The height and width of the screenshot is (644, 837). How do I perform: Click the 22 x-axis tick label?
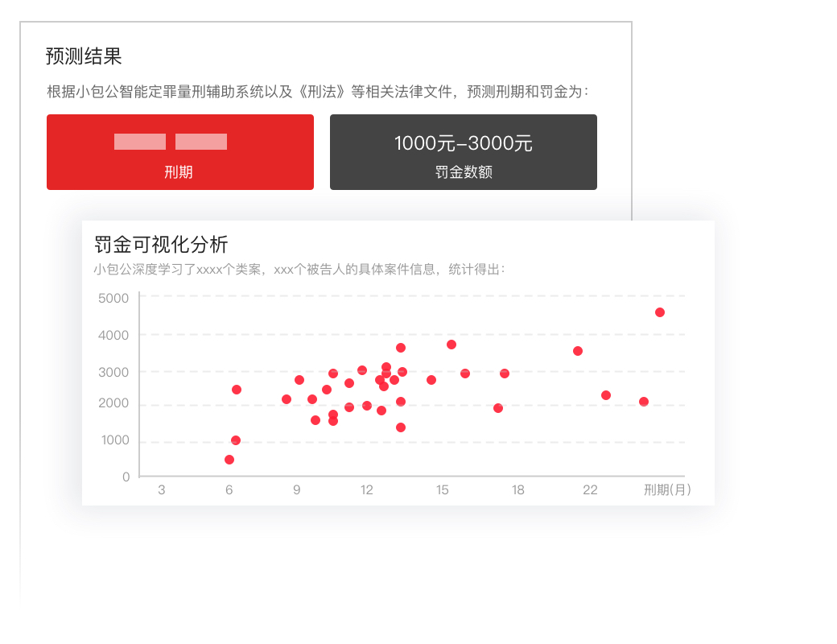[590, 490]
